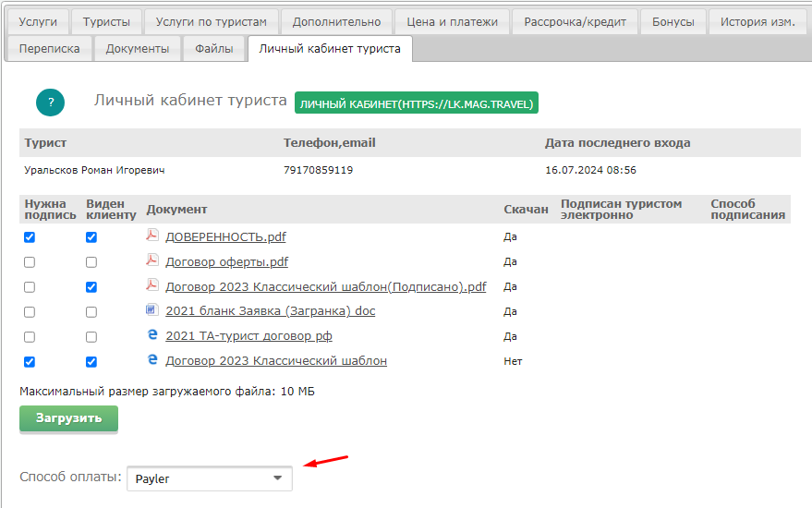Check Нужна подпись for Договор 2023 (Подписано).pdf
812x508 pixels.
(x=30, y=287)
